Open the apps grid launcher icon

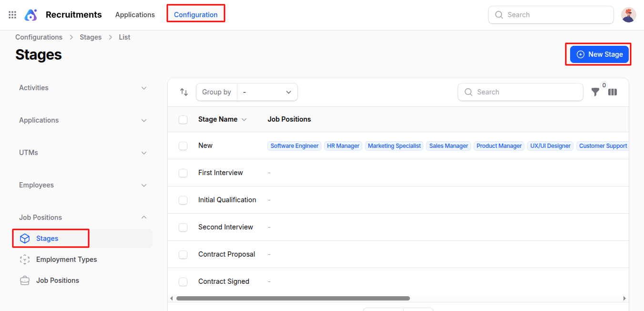(x=12, y=15)
